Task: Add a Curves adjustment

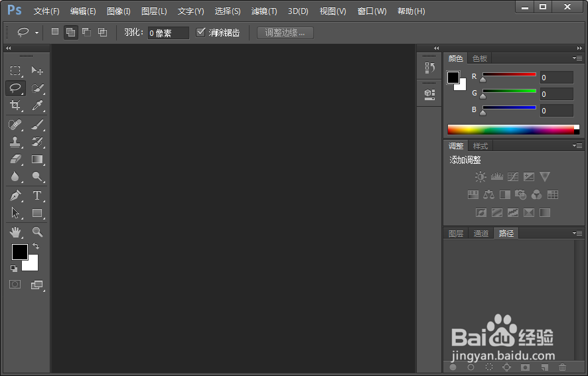Action: [512, 176]
